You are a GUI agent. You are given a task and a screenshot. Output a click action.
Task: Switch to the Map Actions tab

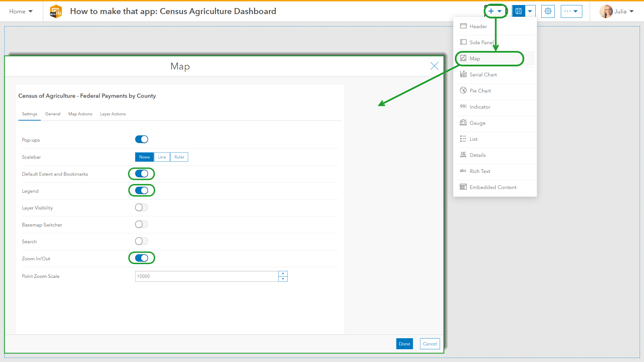tap(80, 114)
